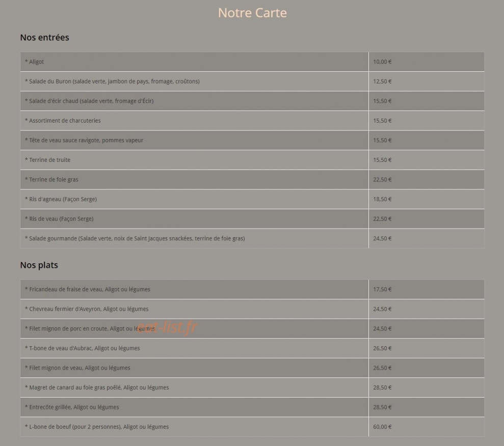Click the Nos plats section heading

pyautogui.click(x=39, y=265)
